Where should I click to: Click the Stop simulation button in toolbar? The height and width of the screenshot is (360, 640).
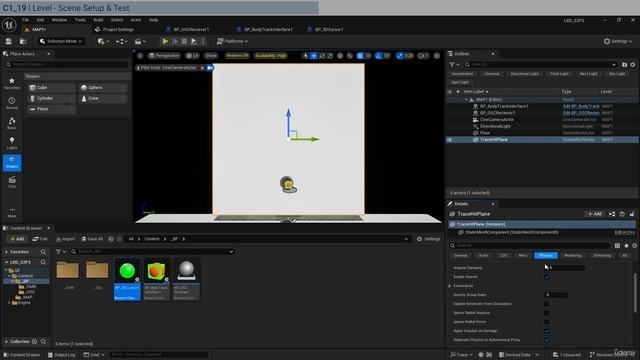click(184, 41)
